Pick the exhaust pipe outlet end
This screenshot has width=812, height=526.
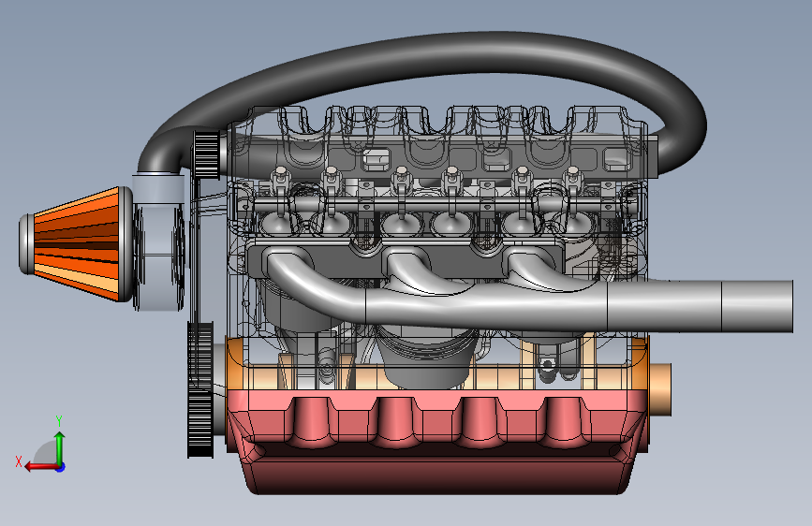tap(757, 306)
